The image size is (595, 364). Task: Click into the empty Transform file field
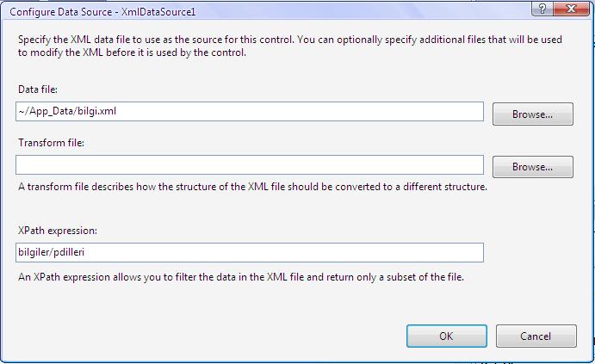(250, 164)
